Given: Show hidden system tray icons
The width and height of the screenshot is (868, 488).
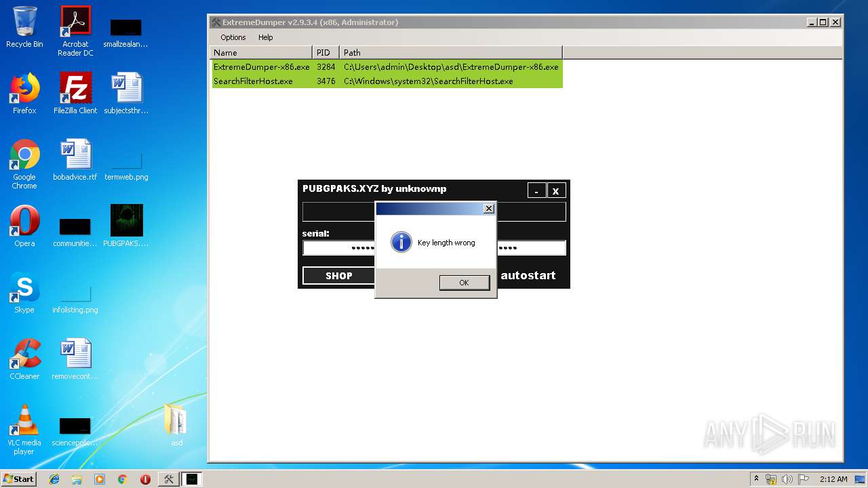Looking at the screenshot, I should coord(756,479).
